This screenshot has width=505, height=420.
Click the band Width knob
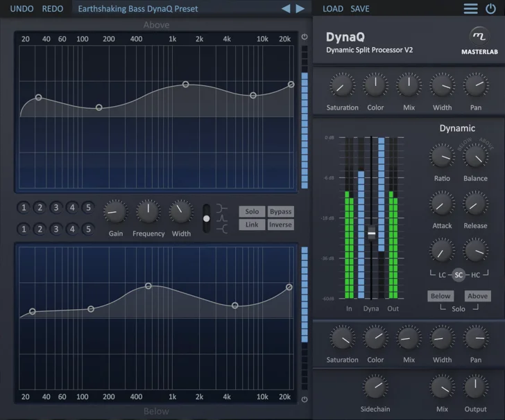click(181, 212)
